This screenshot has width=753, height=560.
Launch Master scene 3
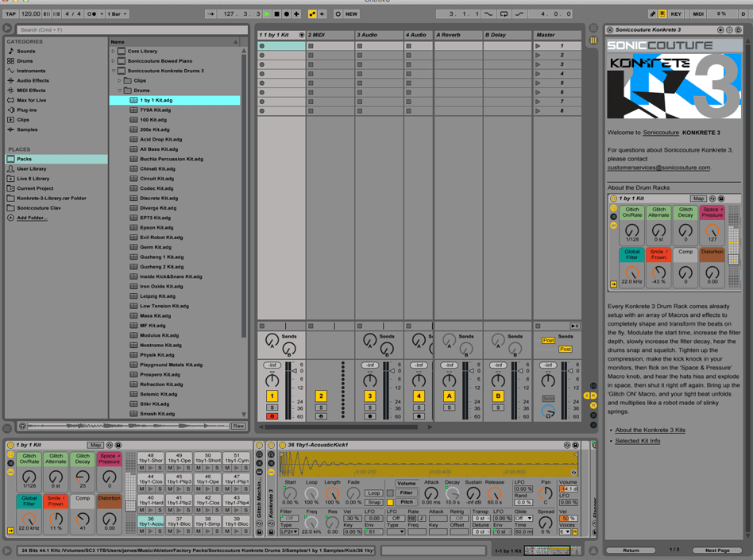(x=538, y=64)
